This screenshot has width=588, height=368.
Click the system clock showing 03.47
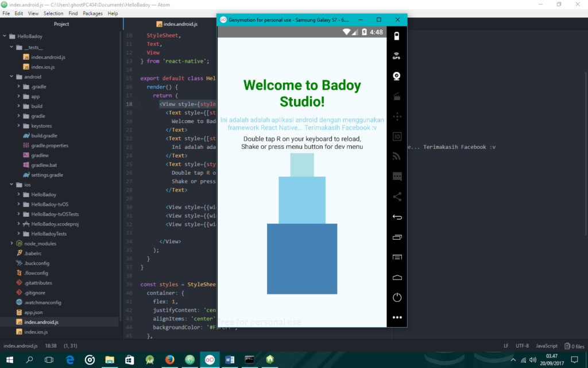(552, 356)
